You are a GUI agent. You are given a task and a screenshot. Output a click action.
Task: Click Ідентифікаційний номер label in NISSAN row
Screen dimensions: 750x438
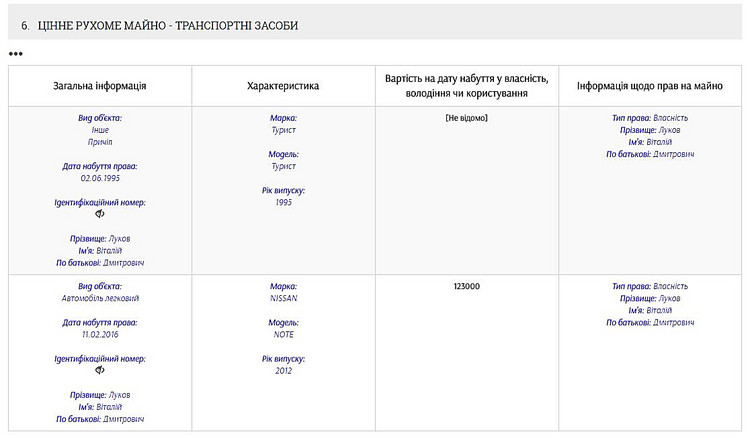pyautogui.click(x=99, y=359)
